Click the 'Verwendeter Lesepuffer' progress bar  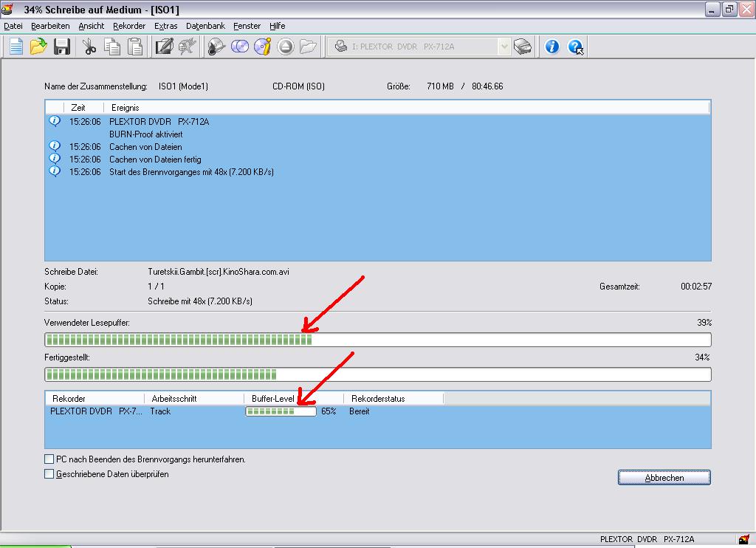pos(377,340)
